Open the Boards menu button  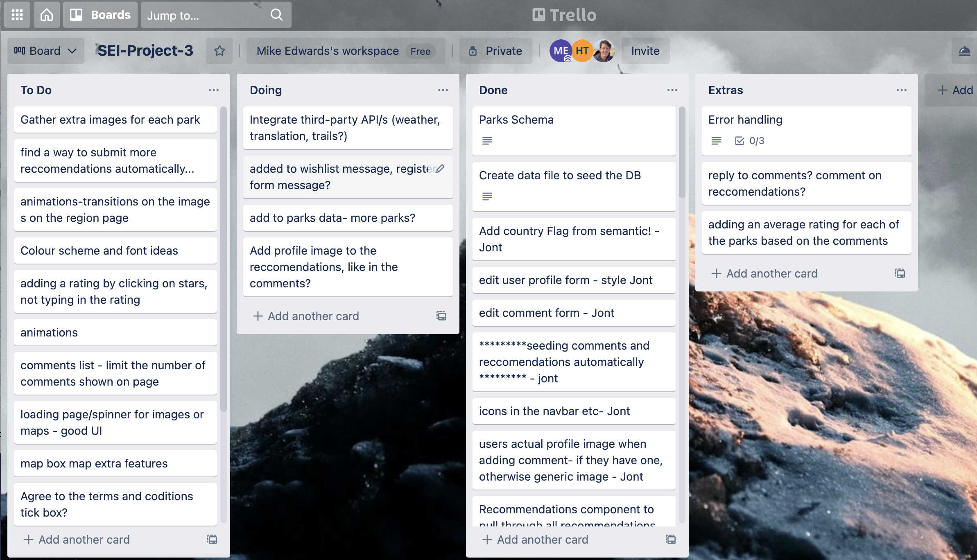pyautogui.click(x=100, y=15)
